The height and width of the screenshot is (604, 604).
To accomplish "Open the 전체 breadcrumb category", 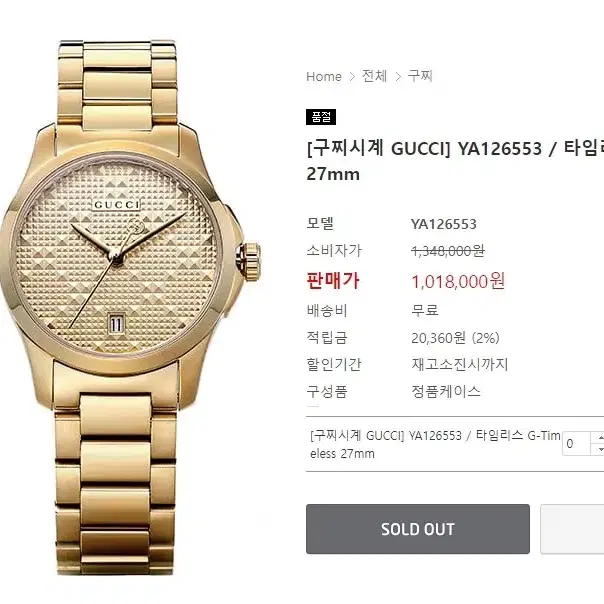I will pyautogui.click(x=374, y=76).
